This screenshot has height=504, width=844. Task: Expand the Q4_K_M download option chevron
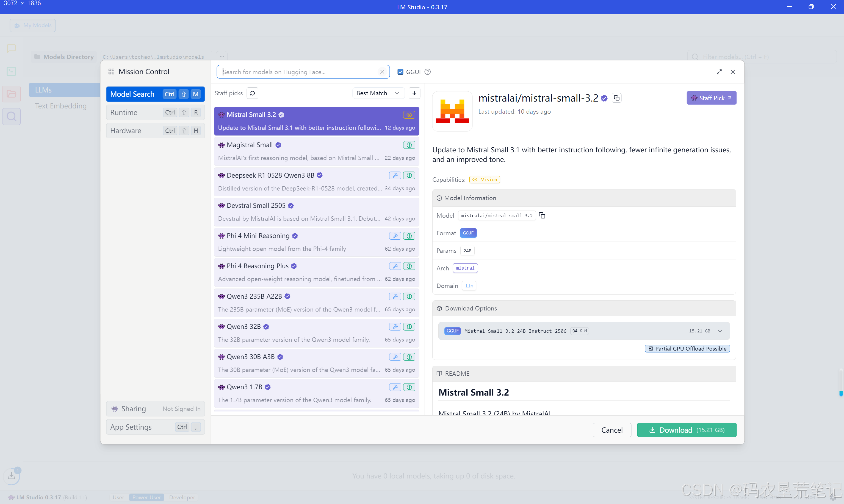pos(720,331)
